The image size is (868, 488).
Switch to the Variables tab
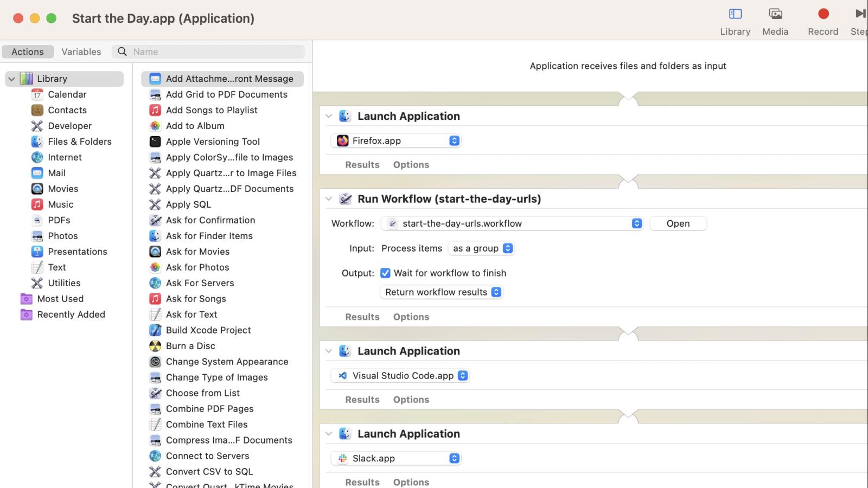coord(81,51)
